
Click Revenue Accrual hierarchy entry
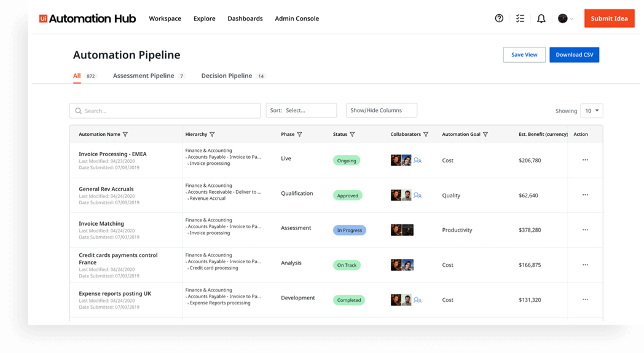point(208,198)
